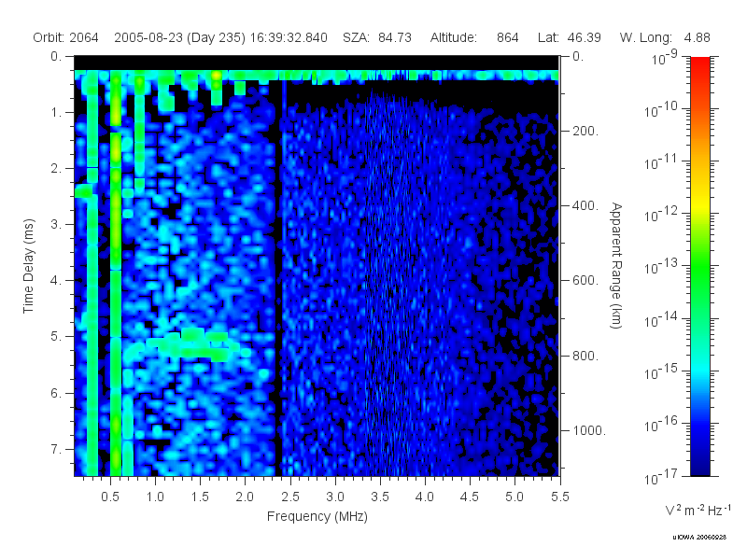Click the Orbit 2064 header label
The image size is (747, 560).
click(65, 37)
